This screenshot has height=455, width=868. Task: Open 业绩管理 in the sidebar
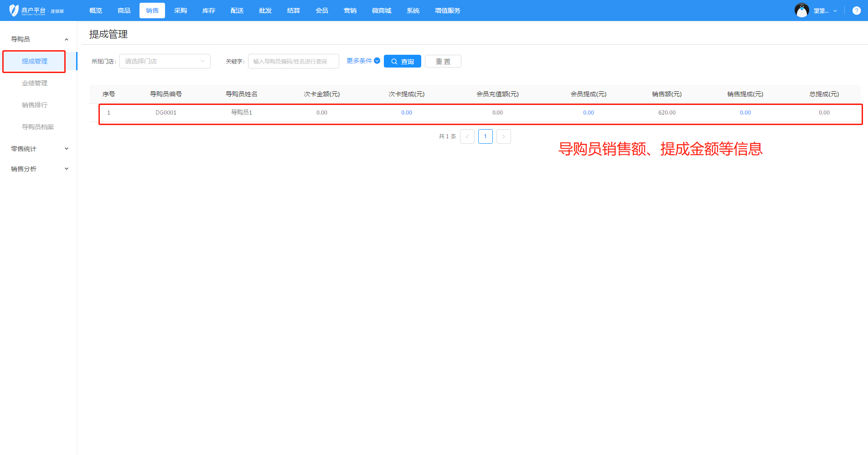pos(35,83)
